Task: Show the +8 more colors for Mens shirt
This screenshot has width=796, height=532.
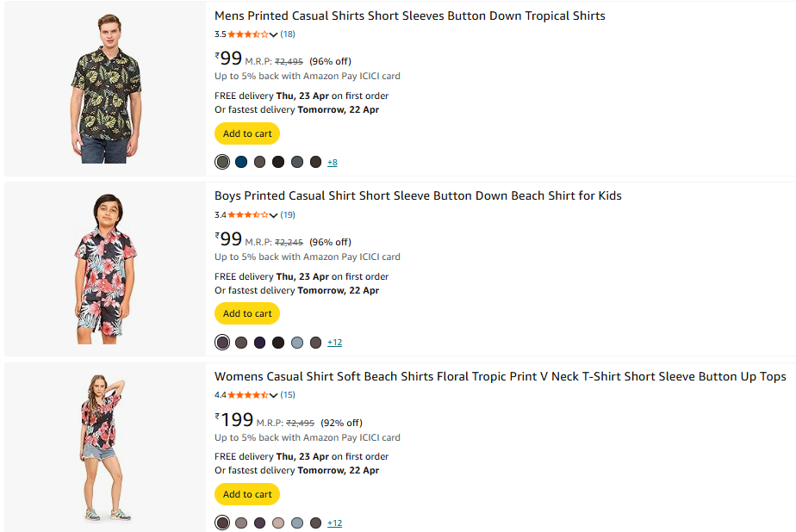Action: tap(333, 163)
